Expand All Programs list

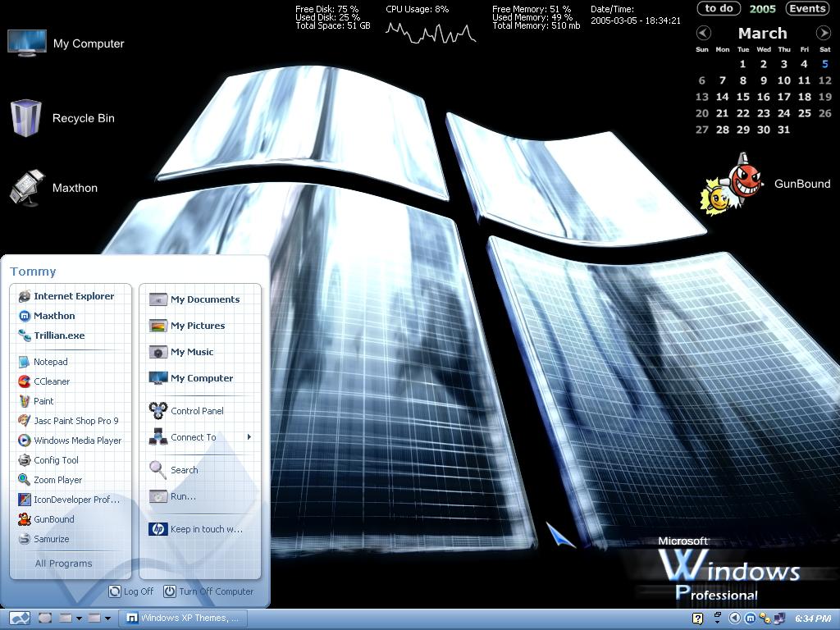pyautogui.click(x=64, y=563)
